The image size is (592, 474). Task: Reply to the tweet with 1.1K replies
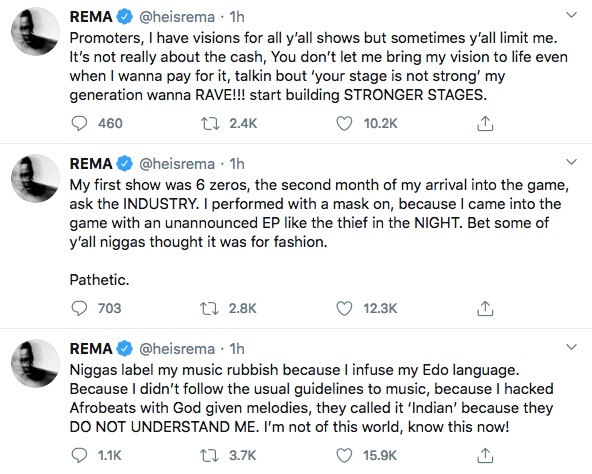click(x=79, y=455)
